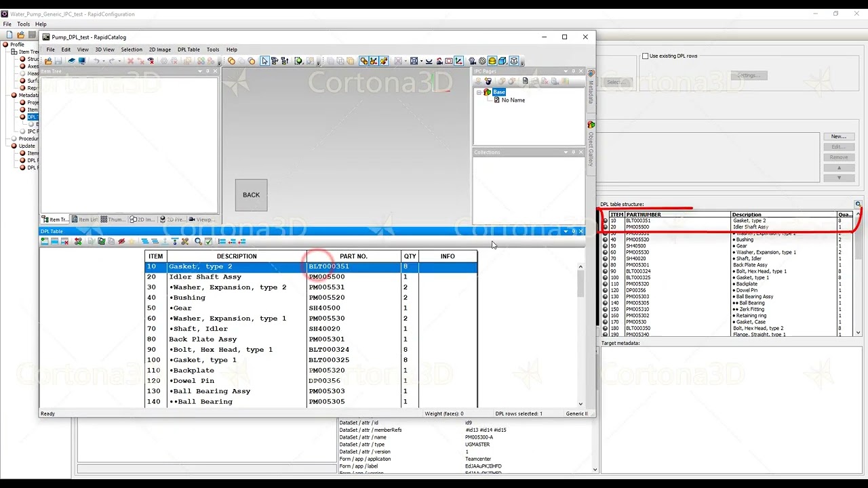Image resolution: width=868 pixels, height=488 pixels.
Task: Select Profile in the RapidConfiguration tree
Action: pyautogui.click(x=17, y=45)
